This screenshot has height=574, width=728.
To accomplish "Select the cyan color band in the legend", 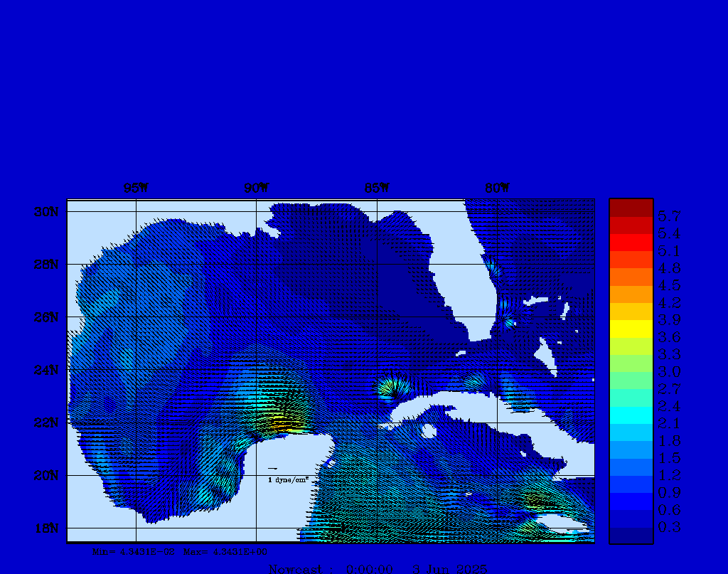I will click(631, 415).
